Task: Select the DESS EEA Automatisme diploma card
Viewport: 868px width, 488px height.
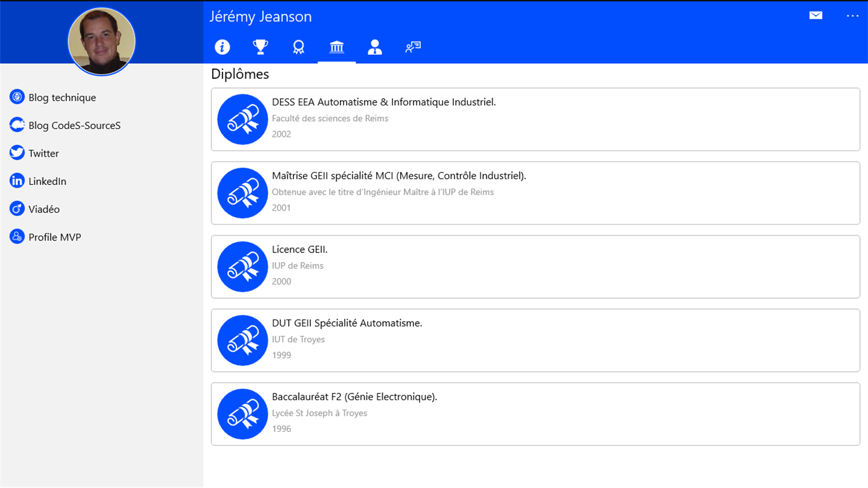Action: [535, 119]
